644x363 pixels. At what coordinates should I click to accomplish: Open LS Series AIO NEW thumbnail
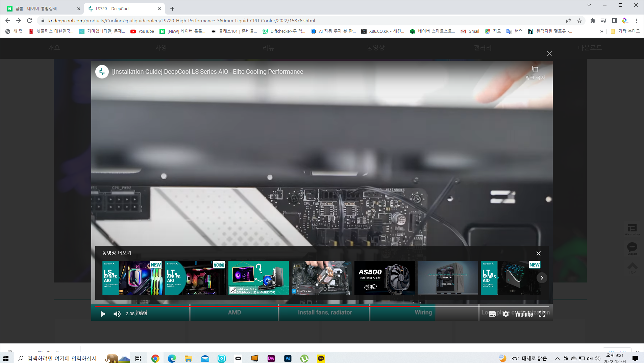[132, 277]
